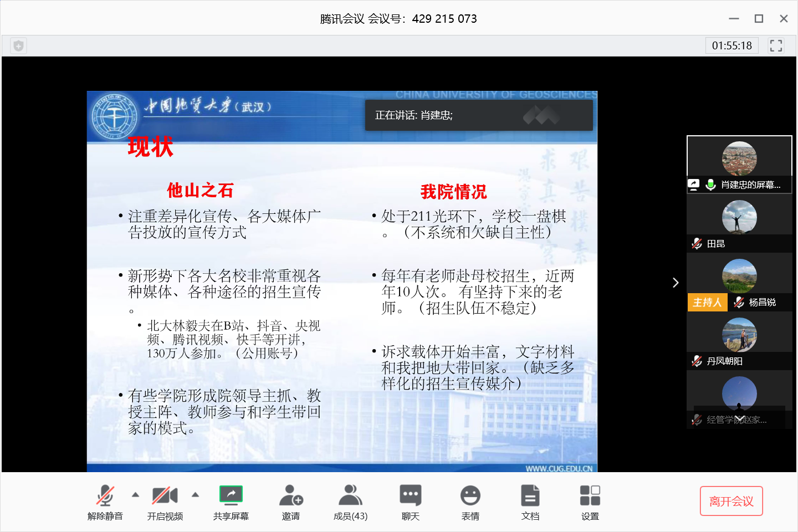This screenshot has width=798, height=532.
Task: Start sharing with 共享屏幕 icon
Action: point(231,495)
